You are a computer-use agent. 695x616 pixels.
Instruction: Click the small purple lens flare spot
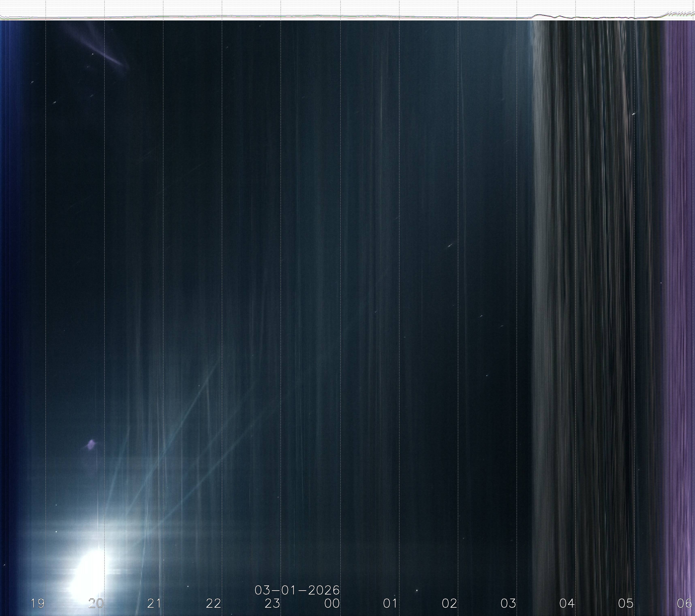pyautogui.click(x=91, y=444)
